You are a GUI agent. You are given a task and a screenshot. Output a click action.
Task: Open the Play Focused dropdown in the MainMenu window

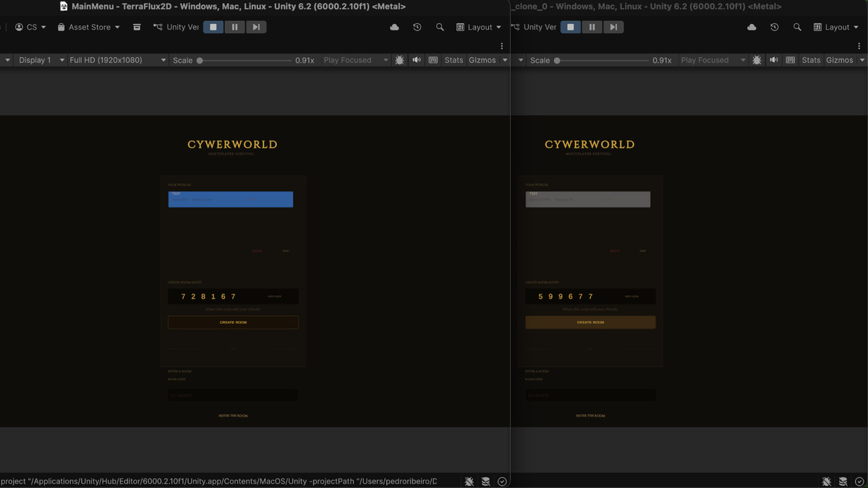355,60
